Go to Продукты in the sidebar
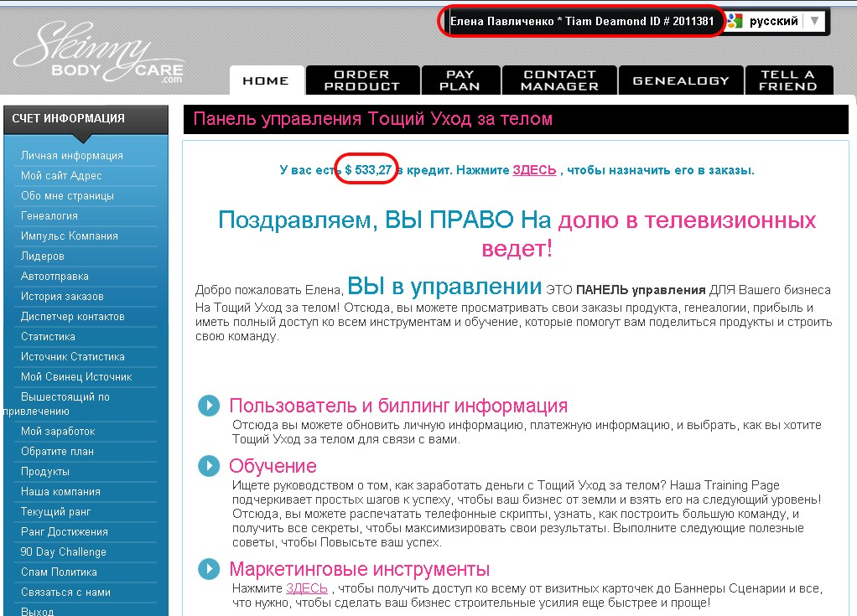Viewport: 857px width, 616px height. point(44,471)
